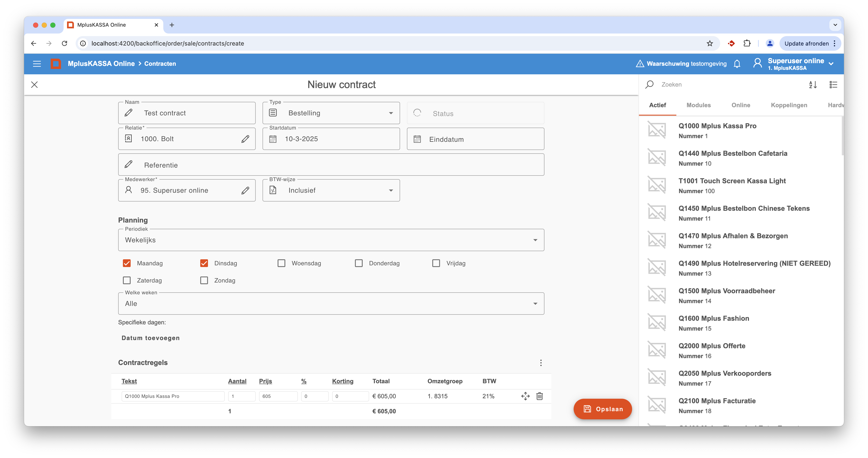Edit the Prijs 605 field
Screen dimensions: 868x458
pos(278,396)
